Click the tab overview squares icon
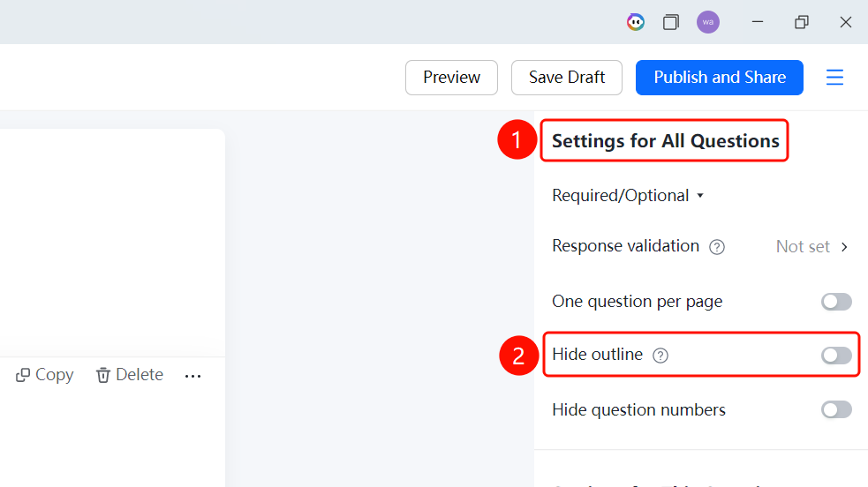Image resolution: width=868 pixels, height=487 pixels. tap(671, 22)
